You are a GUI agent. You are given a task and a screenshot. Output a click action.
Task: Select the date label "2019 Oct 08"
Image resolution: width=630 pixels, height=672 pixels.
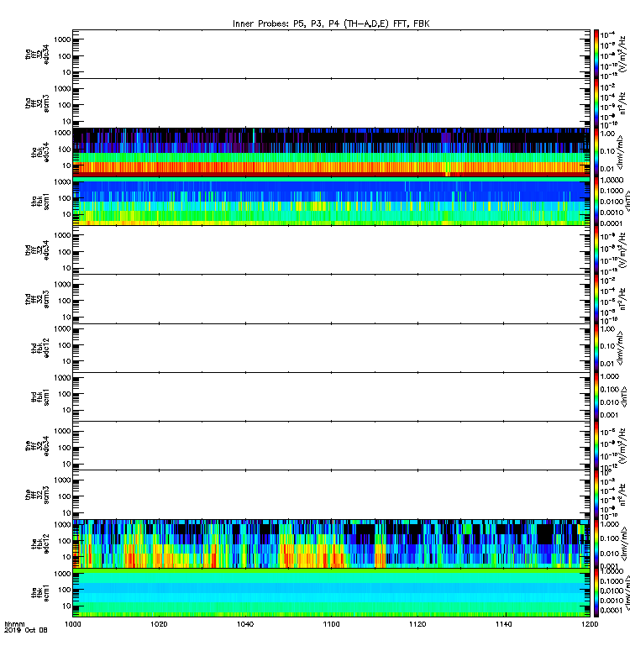[x=26, y=630]
